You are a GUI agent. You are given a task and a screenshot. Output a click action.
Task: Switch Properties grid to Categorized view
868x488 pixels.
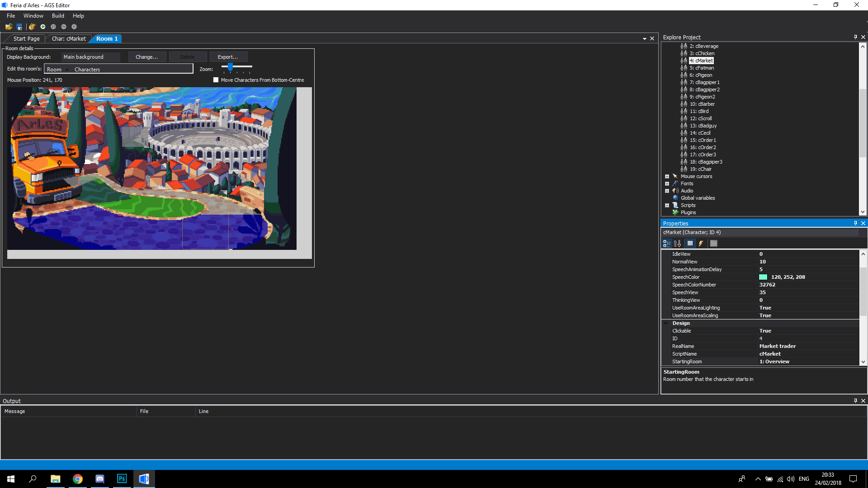(667, 244)
